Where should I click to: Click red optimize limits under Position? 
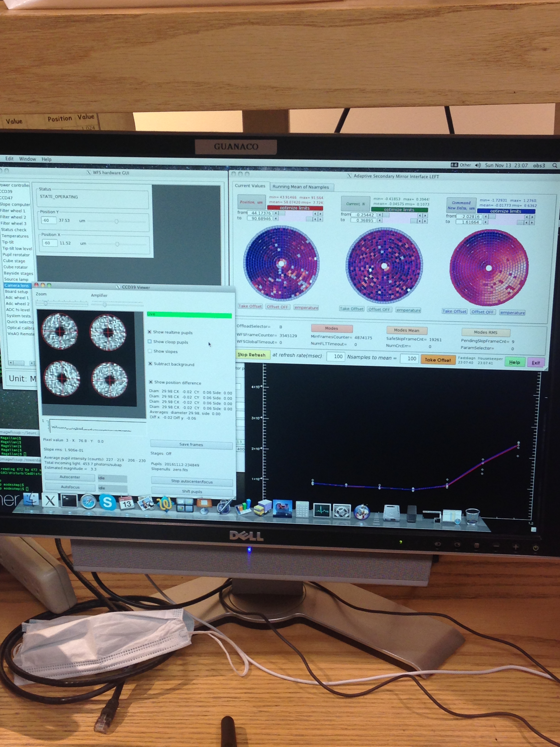tap(295, 208)
